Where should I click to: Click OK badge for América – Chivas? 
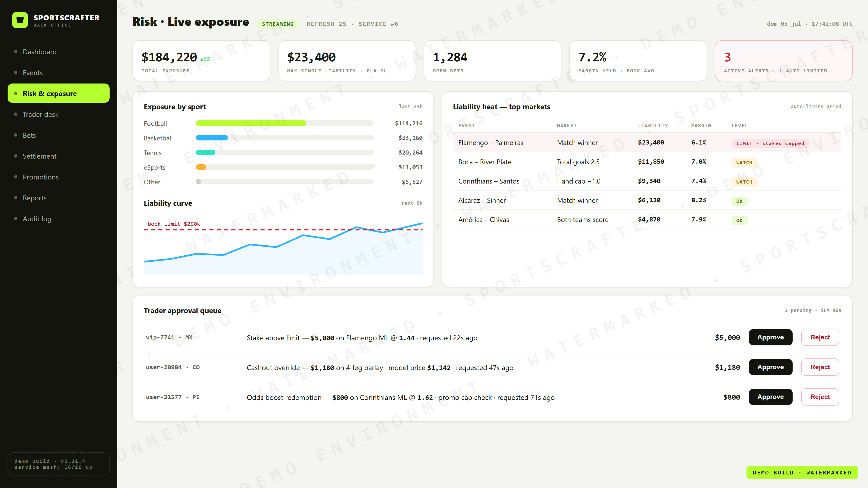click(739, 220)
